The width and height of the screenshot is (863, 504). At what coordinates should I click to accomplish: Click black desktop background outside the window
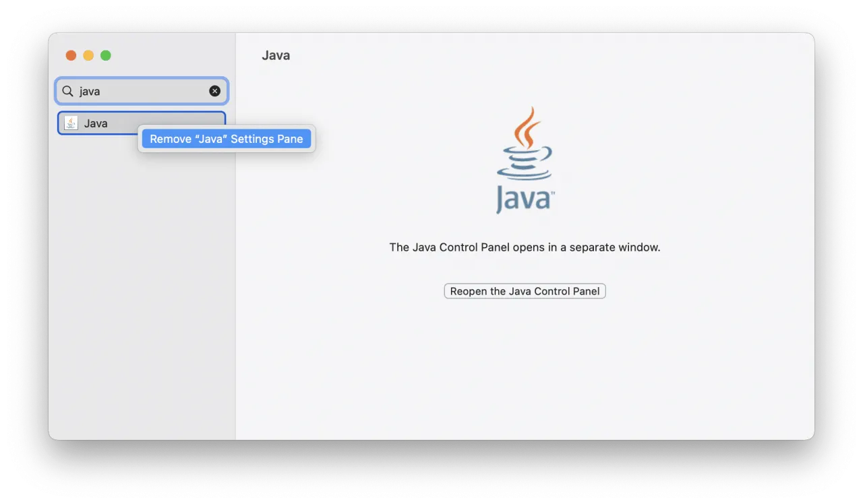coord(431,472)
